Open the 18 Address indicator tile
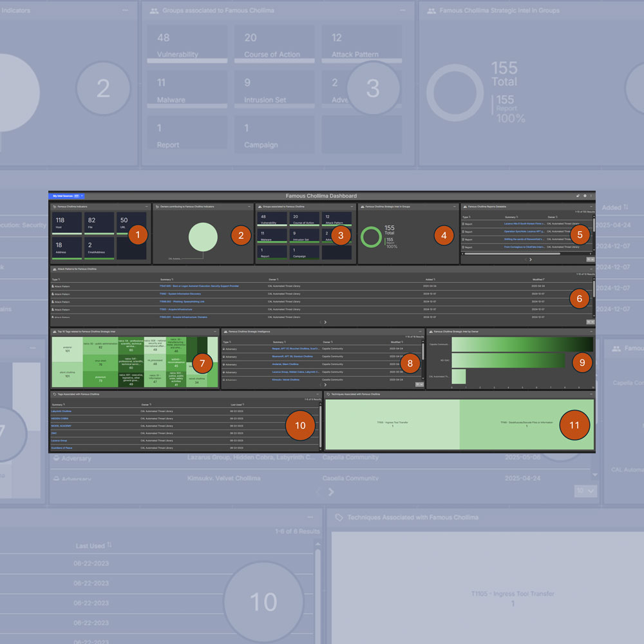This screenshot has width=644, height=644. tap(66, 248)
